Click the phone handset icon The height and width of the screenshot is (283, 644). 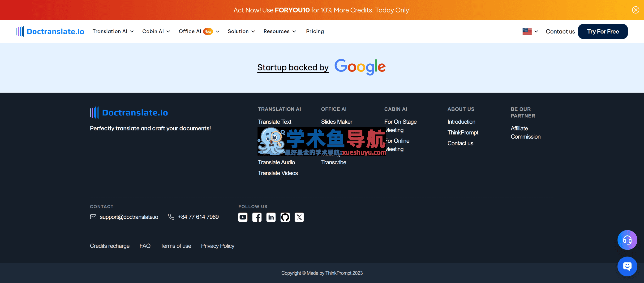[x=171, y=217]
